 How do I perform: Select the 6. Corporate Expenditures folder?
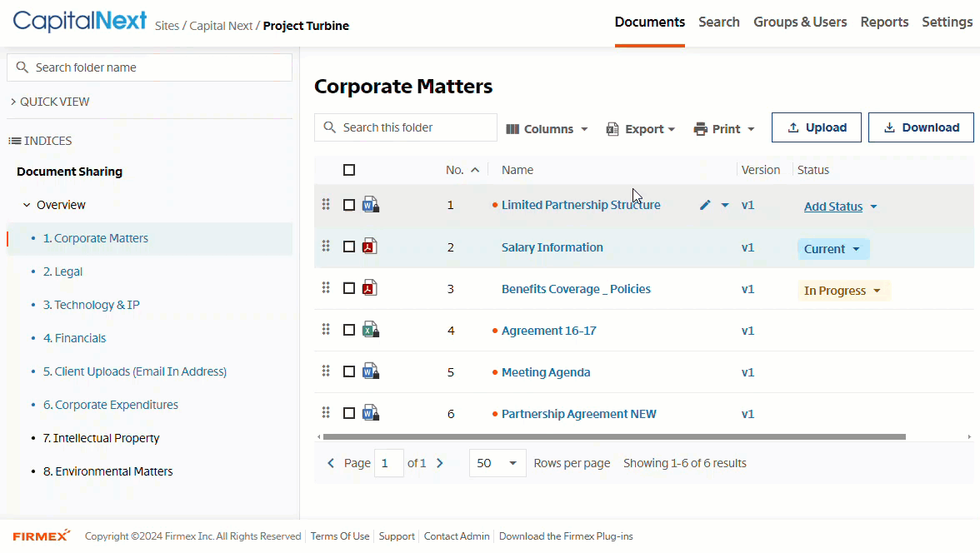111,404
